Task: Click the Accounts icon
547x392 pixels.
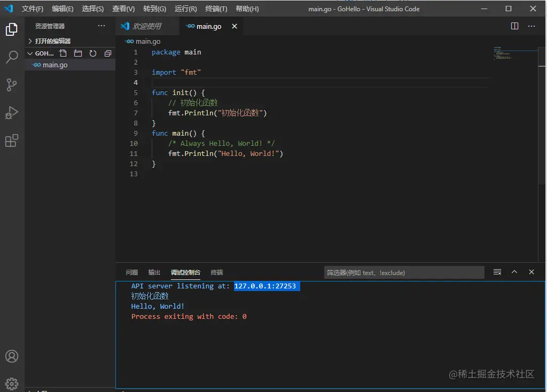Action: (x=12, y=356)
